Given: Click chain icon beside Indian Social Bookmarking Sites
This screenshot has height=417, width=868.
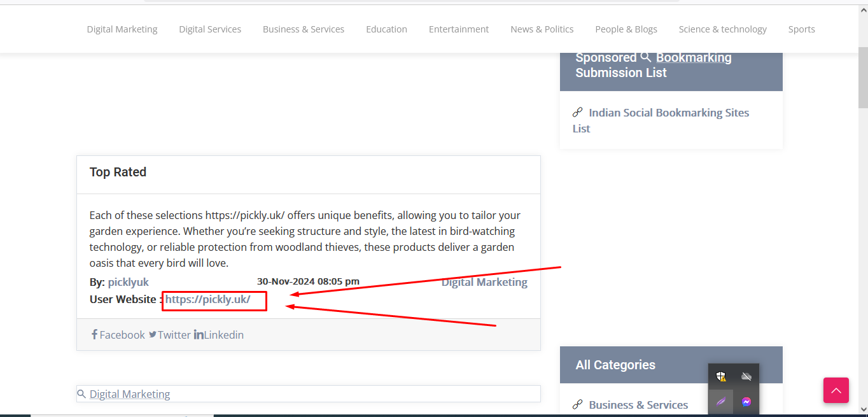Looking at the screenshot, I should click(x=578, y=113).
